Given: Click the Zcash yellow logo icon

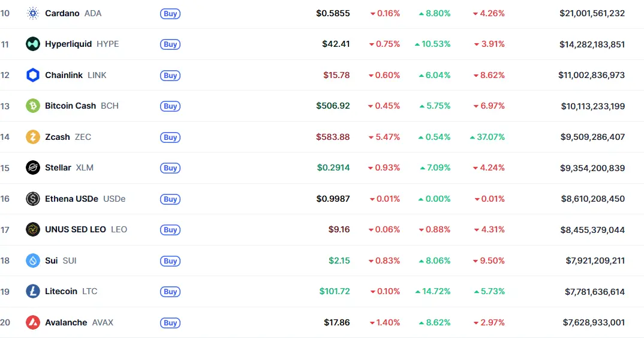Looking at the screenshot, I should click(x=33, y=137).
